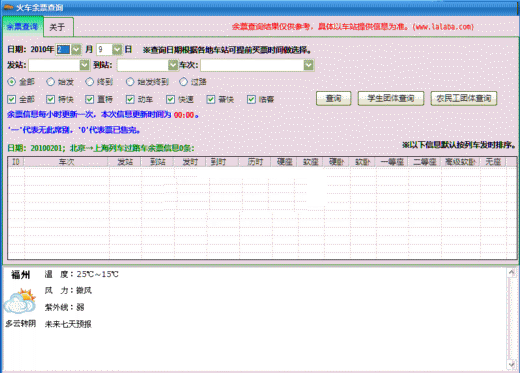Expand the 发站 station dropdown arrow
Screen dimensions: 520x373
tap(85, 65)
